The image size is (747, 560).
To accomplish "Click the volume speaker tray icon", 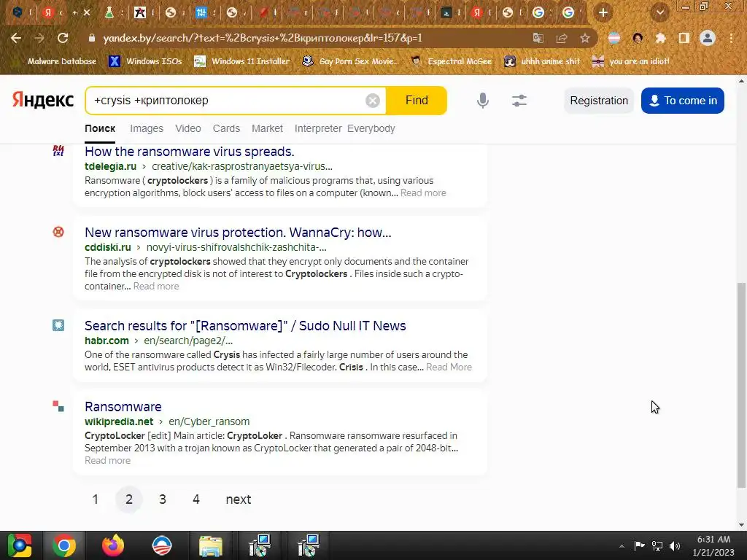I will click(x=675, y=545).
